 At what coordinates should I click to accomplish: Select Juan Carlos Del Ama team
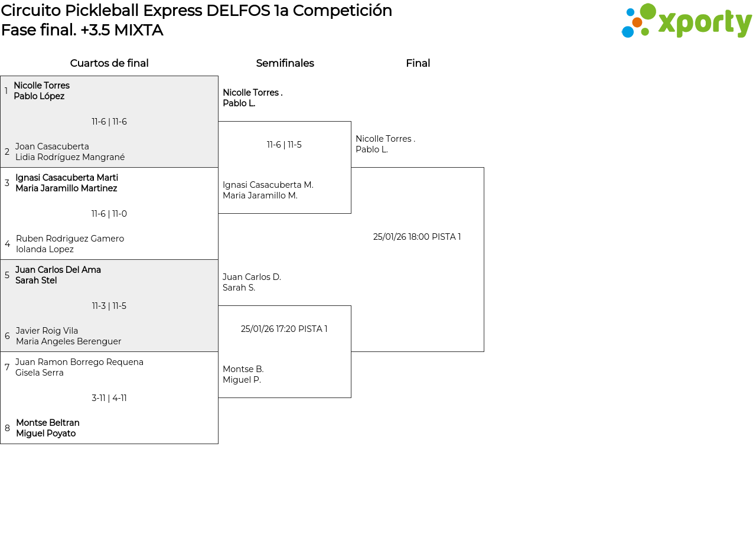pyautogui.click(x=58, y=275)
